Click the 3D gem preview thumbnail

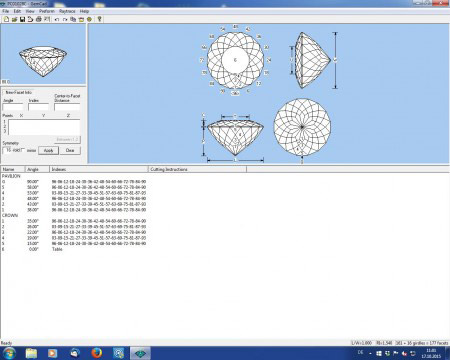[43, 62]
